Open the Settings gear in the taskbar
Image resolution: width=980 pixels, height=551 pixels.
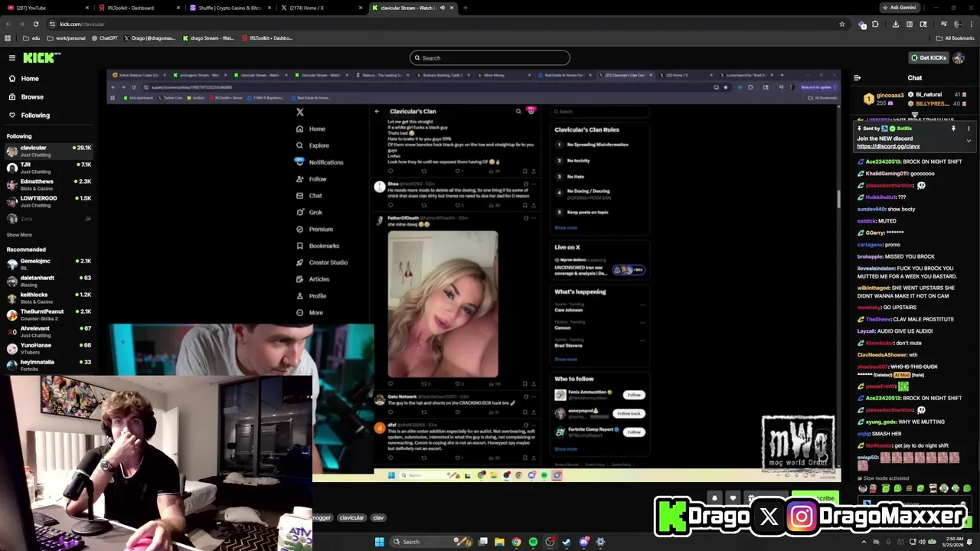pyautogui.click(x=600, y=542)
